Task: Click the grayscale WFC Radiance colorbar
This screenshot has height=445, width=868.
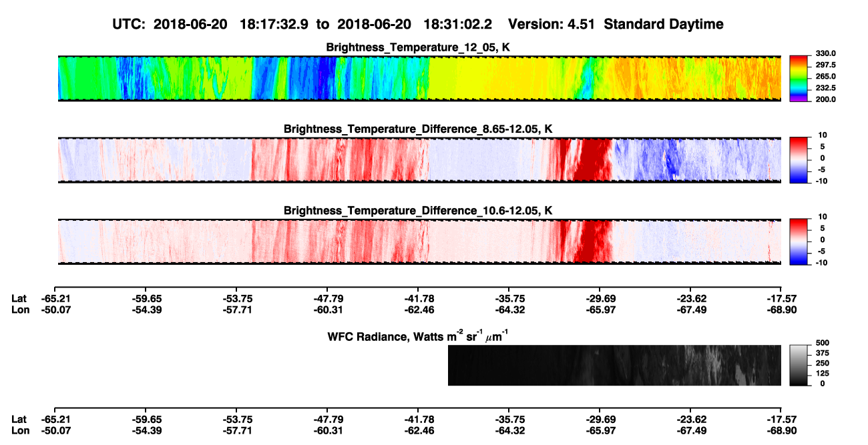Action: click(799, 365)
